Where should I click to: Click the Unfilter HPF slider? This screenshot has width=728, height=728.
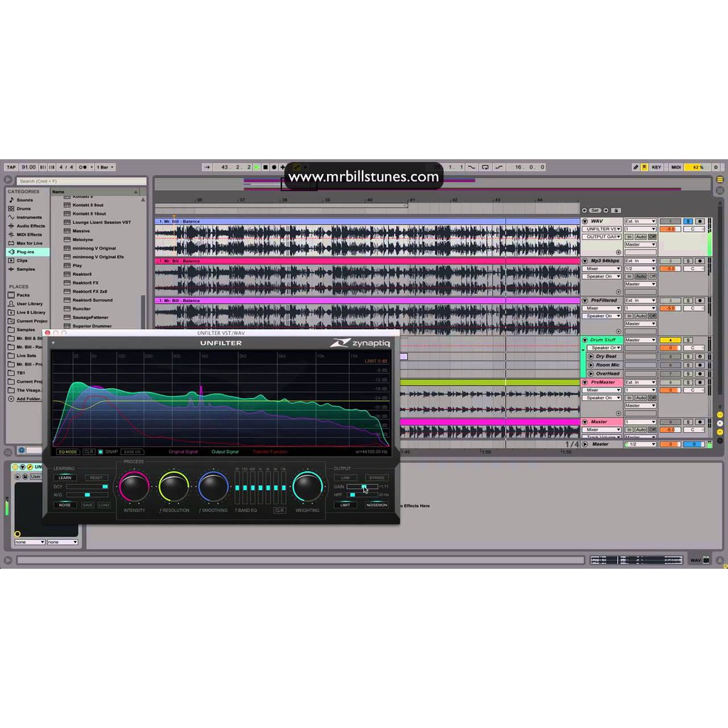click(x=363, y=495)
